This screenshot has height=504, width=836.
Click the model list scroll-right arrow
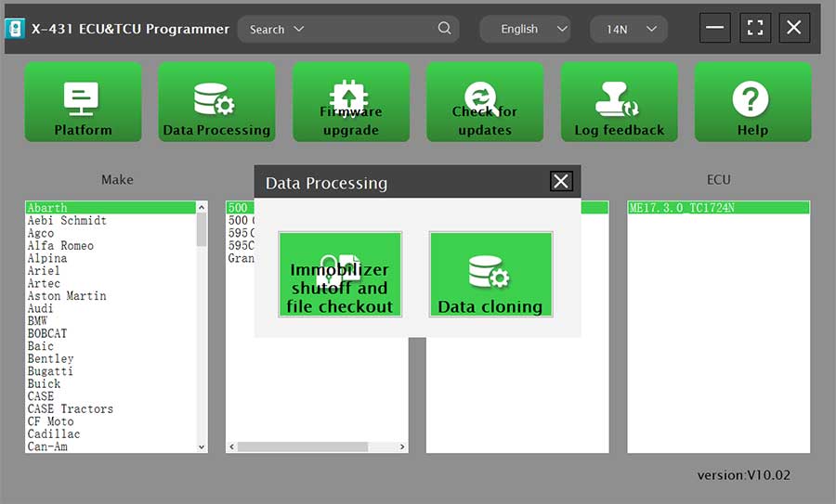(402, 446)
